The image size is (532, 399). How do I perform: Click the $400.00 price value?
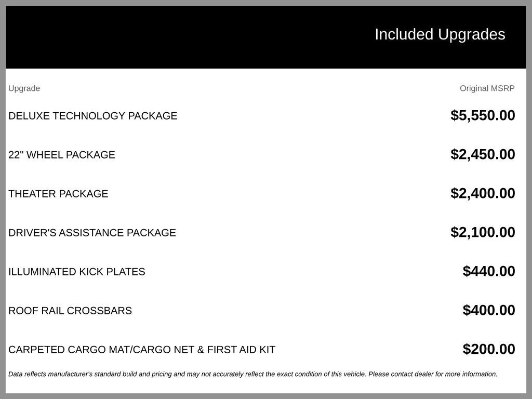click(x=488, y=311)
